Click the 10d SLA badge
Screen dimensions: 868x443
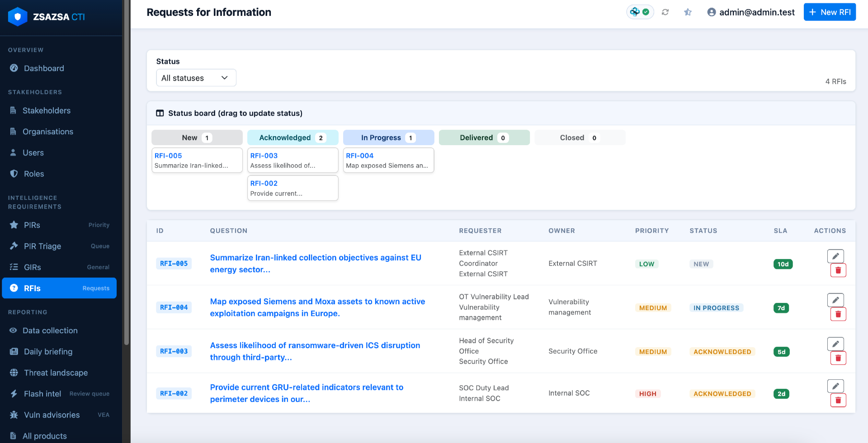coord(783,264)
